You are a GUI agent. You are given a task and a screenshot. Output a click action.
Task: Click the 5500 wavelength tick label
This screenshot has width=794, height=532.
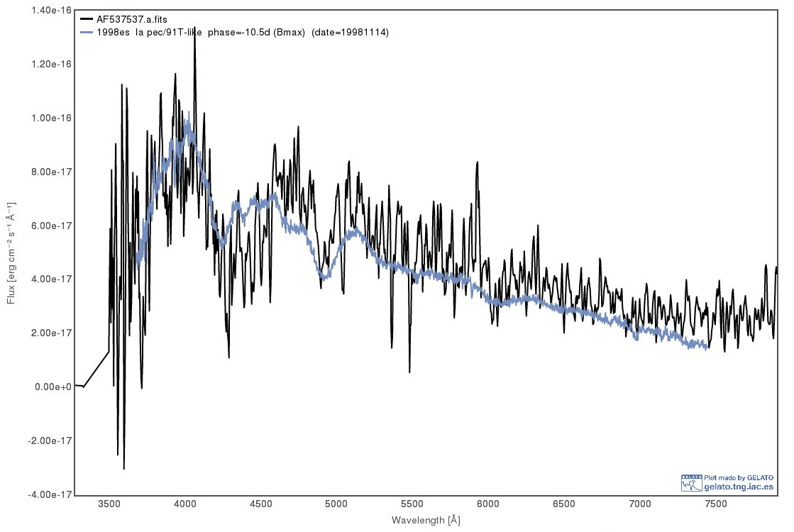click(x=412, y=504)
